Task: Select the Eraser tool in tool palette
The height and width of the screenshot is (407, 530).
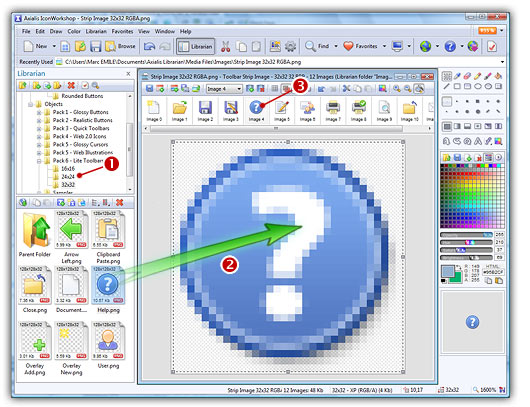Action: click(467, 76)
